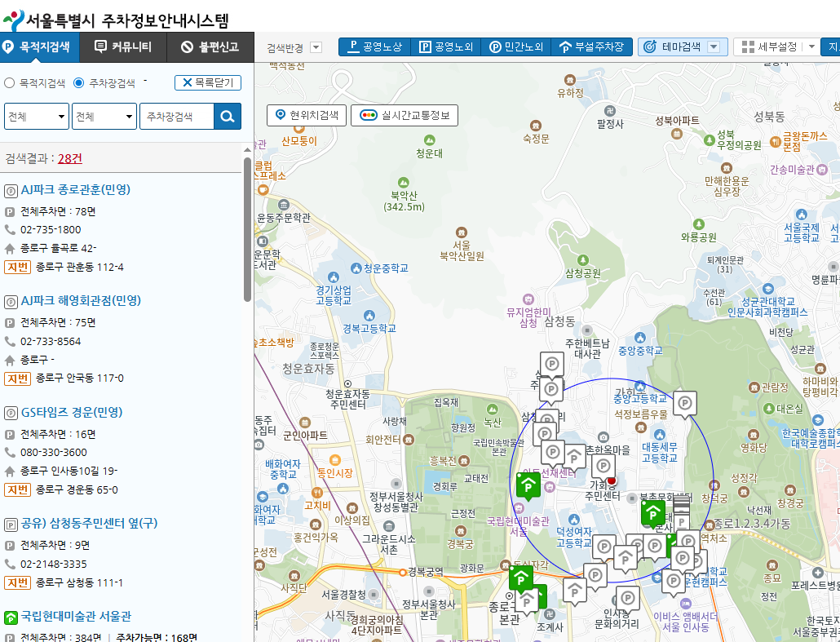Click the 간송미술관 museum icon
This screenshot has width=840, height=642.
(822, 170)
